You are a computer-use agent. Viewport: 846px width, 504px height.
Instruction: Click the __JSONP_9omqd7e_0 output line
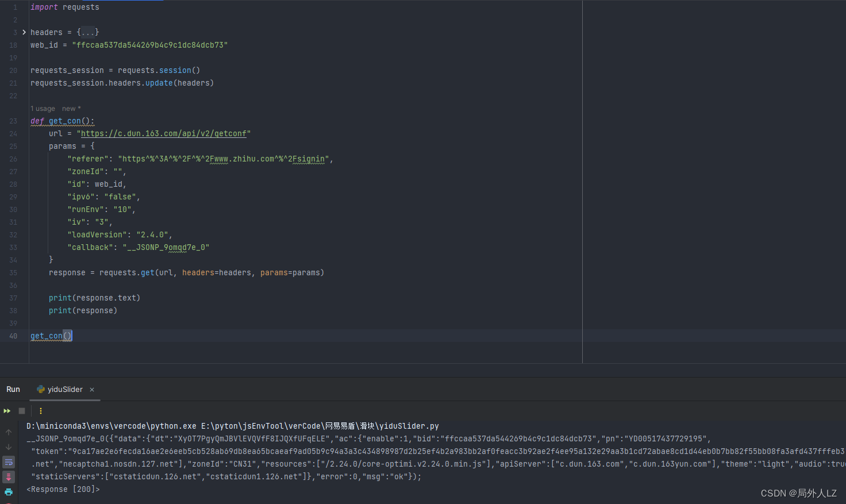369,438
